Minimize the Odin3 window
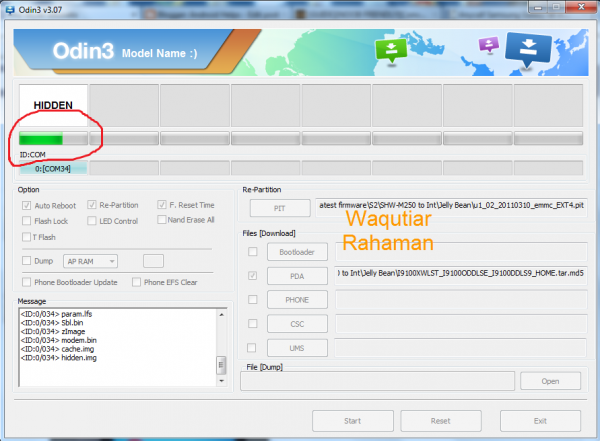The width and height of the screenshot is (600, 441). (538, 7)
